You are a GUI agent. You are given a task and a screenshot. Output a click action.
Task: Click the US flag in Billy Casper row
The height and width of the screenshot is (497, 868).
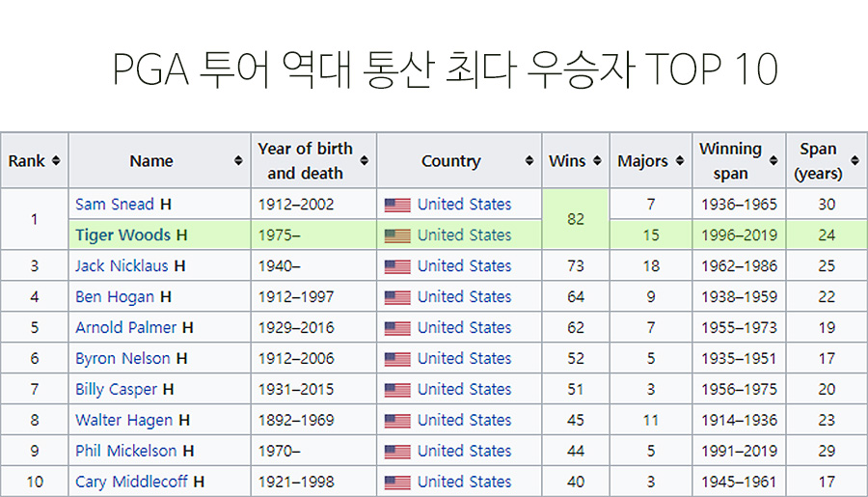[x=397, y=390]
